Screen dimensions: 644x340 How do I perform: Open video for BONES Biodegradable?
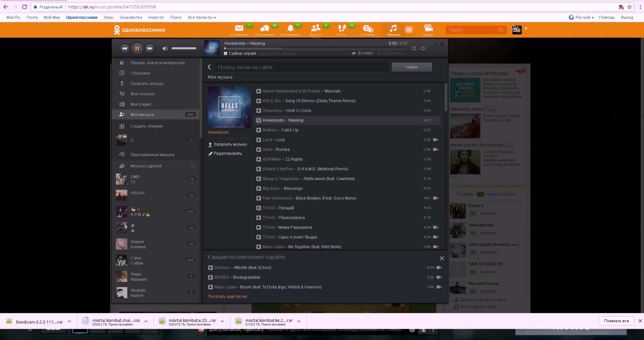(x=439, y=277)
